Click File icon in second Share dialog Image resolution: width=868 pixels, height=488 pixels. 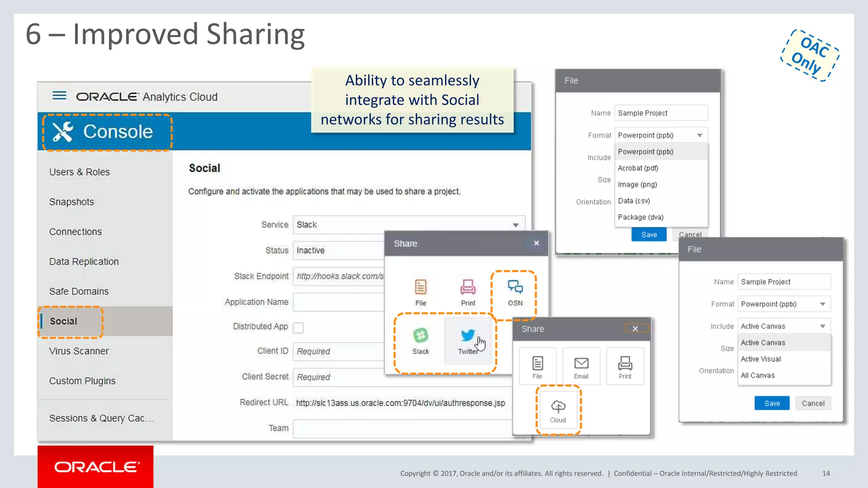tap(537, 366)
